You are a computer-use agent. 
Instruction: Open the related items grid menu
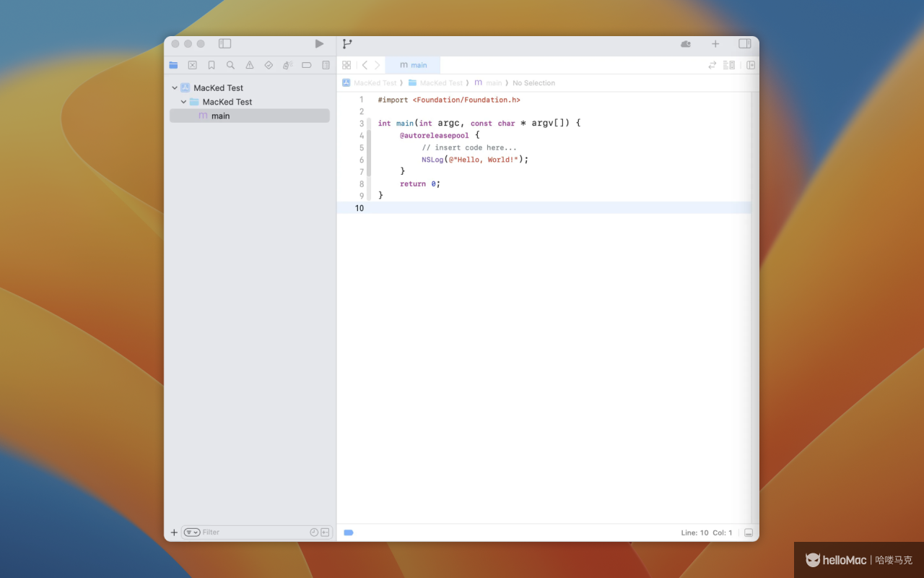click(346, 65)
